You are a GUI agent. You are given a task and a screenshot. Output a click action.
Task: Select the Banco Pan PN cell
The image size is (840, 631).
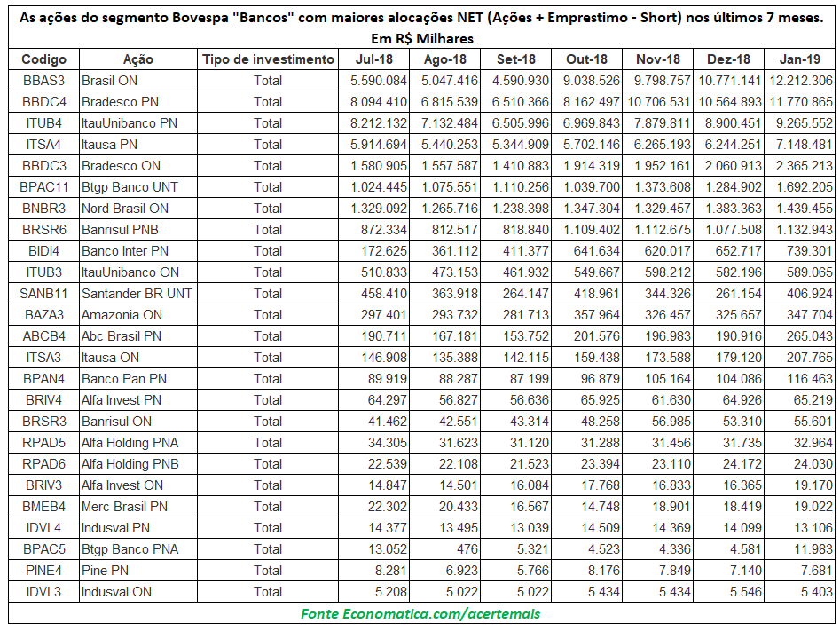pyautogui.click(x=138, y=379)
